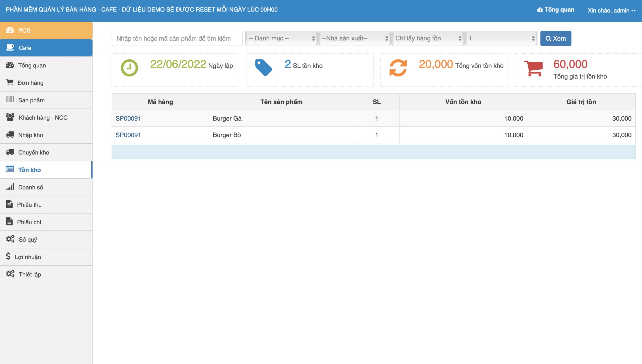Click the people icon for Khách hàng - NCC
This screenshot has height=364, width=642.
click(x=10, y=117)
